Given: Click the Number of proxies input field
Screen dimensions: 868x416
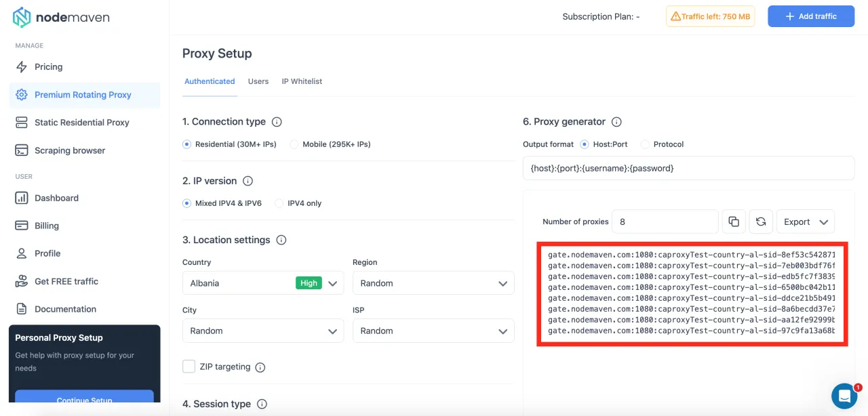Looking at the screenshot, I should pyautogui.click(x=665, y=222).
